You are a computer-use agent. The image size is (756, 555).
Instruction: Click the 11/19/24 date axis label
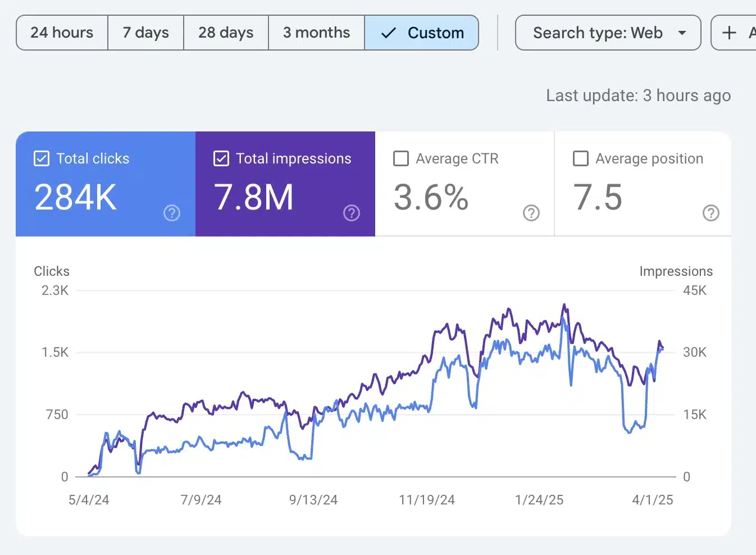click(426, 500)
